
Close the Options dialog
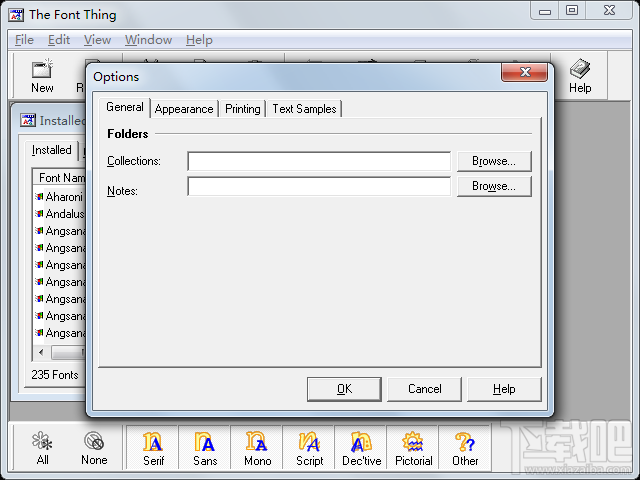pos(524,72)
